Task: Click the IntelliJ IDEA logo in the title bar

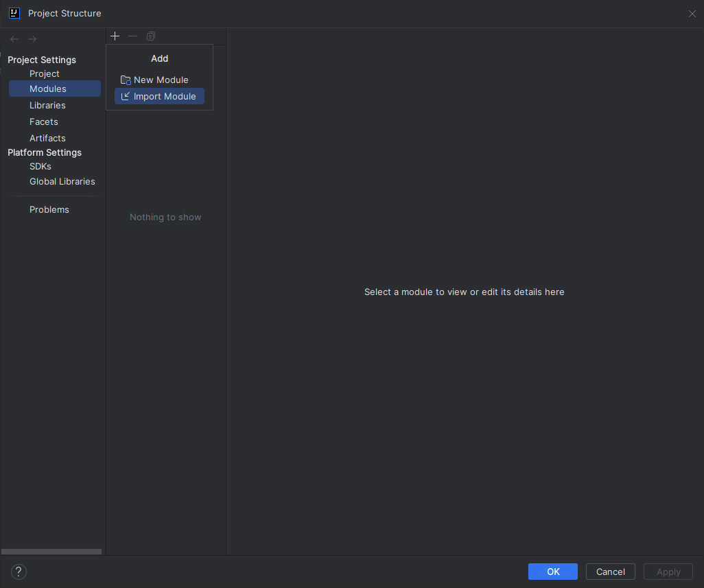Action: [14, 13]
